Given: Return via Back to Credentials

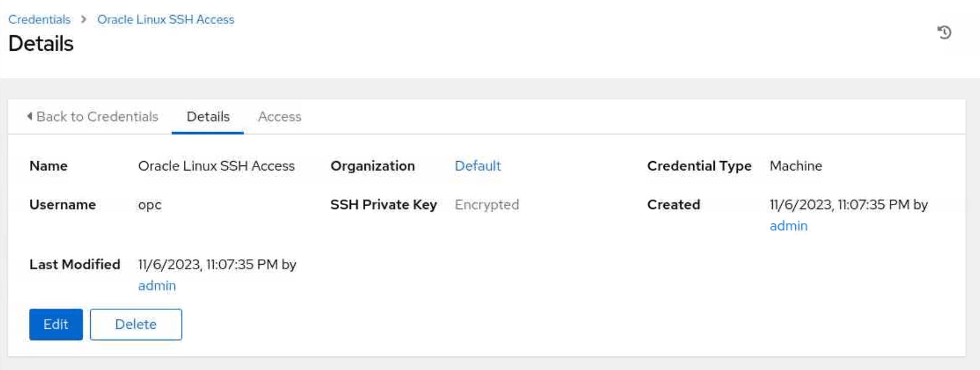Looking at the screenshot, I should pos(92,116).
